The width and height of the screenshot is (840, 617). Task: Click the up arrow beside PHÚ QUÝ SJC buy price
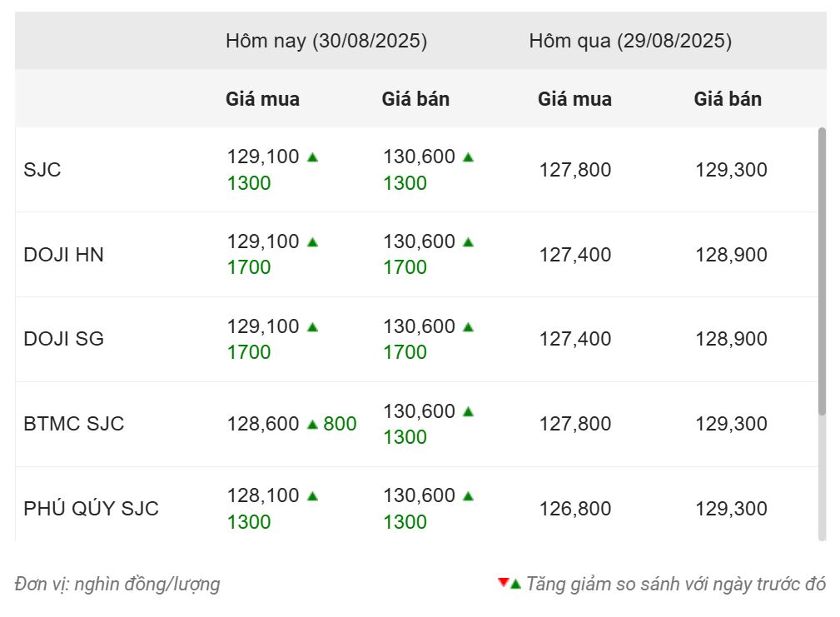(313, 496)
